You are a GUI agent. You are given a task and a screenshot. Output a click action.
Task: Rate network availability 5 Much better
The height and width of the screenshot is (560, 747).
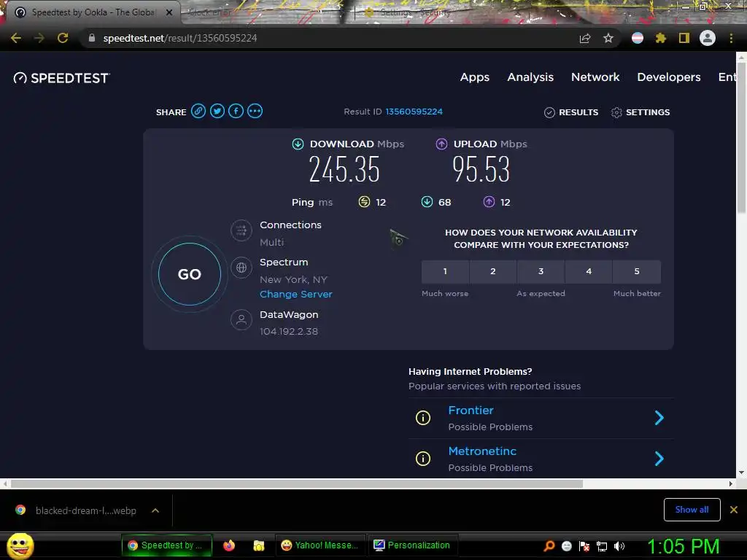637,271
